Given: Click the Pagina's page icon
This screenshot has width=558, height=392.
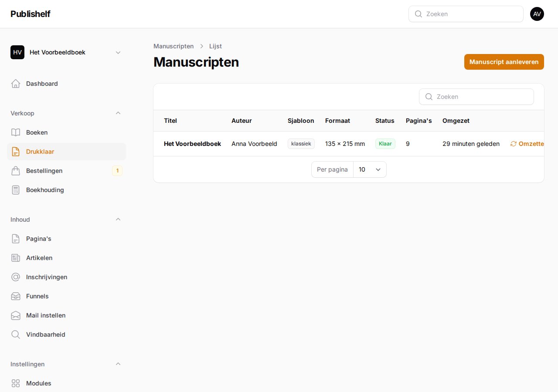Looking at the screenshot, I should pos(16,239).
